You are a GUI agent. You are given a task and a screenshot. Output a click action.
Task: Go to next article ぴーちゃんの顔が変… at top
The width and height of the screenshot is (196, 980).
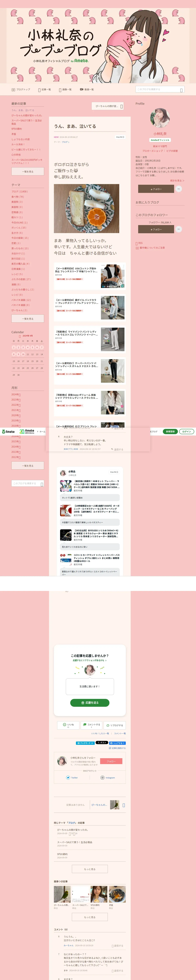[108, 106]
